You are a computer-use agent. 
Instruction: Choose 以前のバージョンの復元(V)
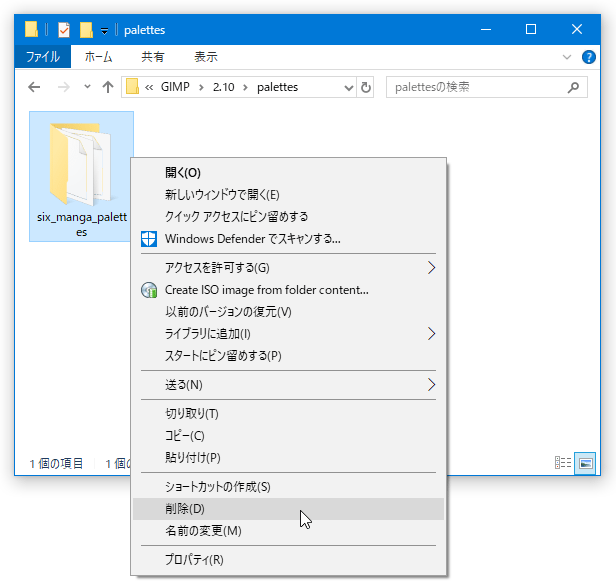288,311
